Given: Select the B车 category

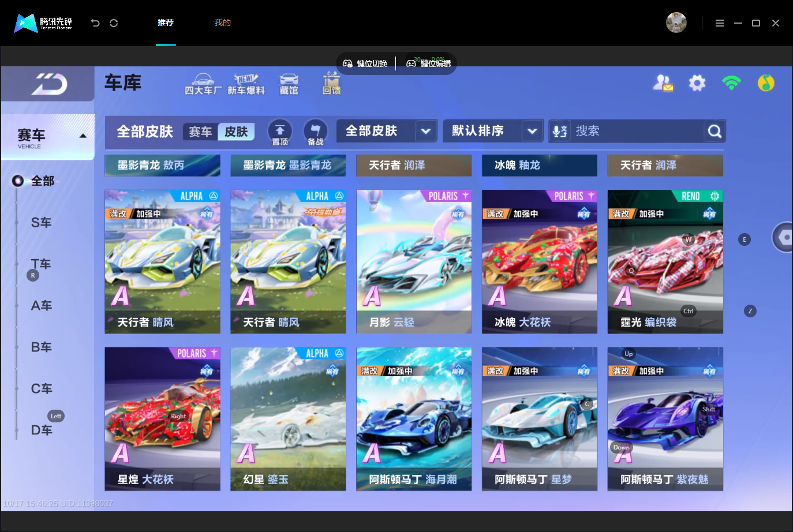Looking at the screenshot, I should point(42,347).
